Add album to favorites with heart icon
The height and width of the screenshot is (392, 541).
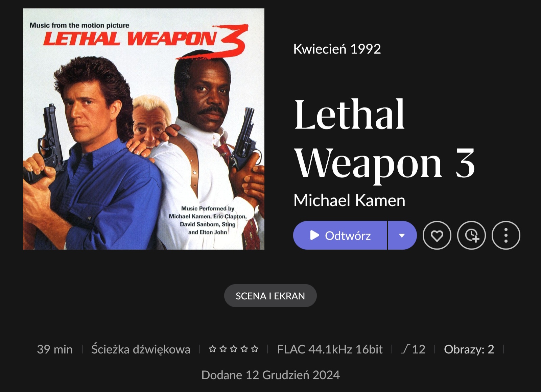pyautogui.click(x=437, y=236)
